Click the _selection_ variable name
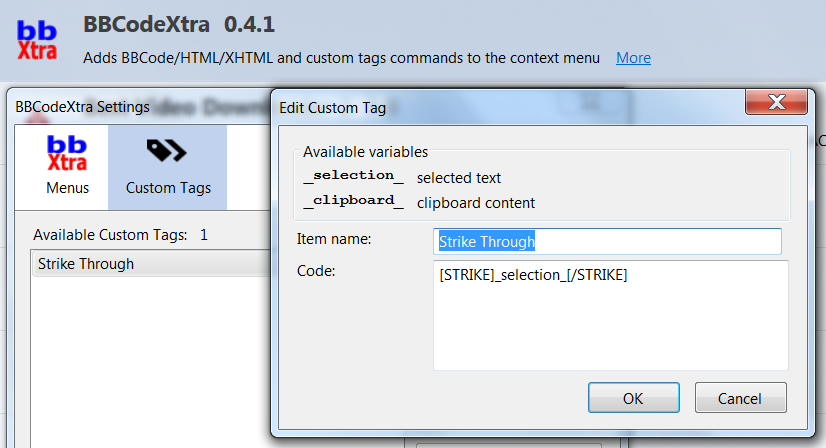 click(x=354, y=177)
